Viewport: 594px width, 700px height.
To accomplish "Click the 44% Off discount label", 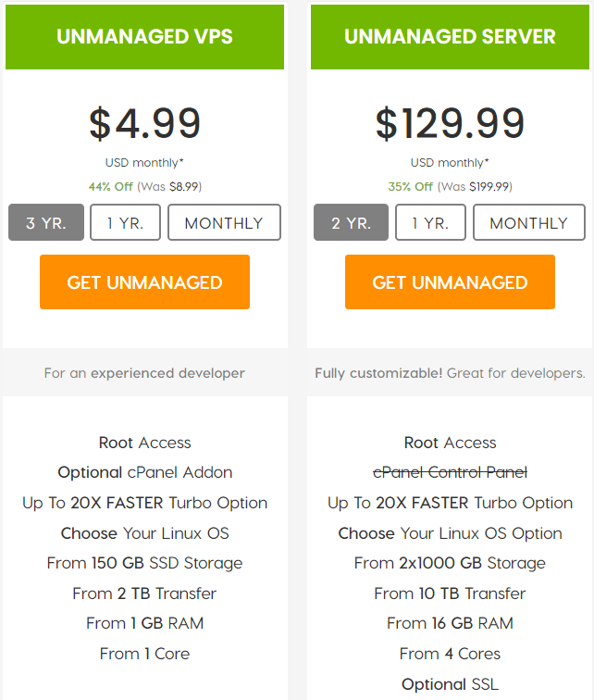I will pos(111,187).
